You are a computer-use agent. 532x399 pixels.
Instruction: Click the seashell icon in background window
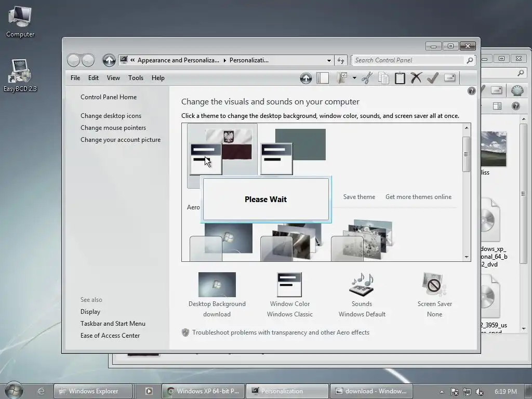point(517,90)
